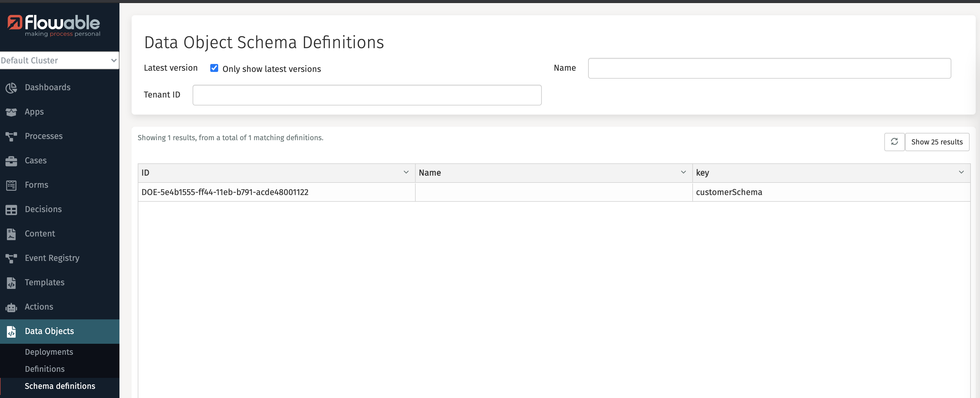The image size is (980, 398).
Task: Navigate to Cases via briefcase icon
Action: coord(11,160)
